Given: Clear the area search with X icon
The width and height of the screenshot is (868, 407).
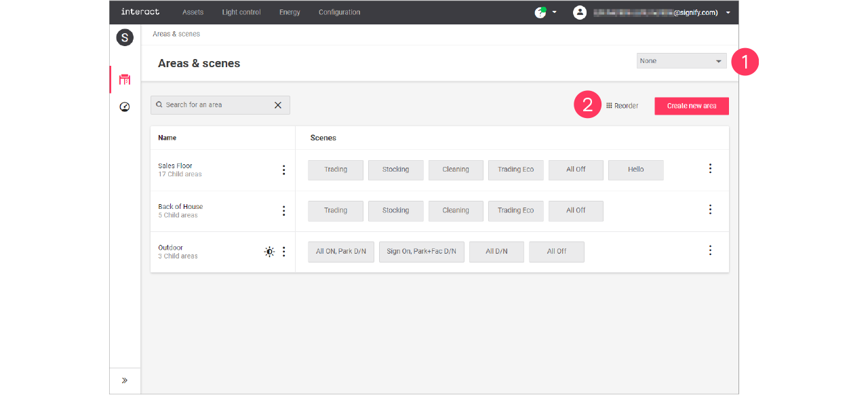Looking at the screenshot, I should 277,105.
